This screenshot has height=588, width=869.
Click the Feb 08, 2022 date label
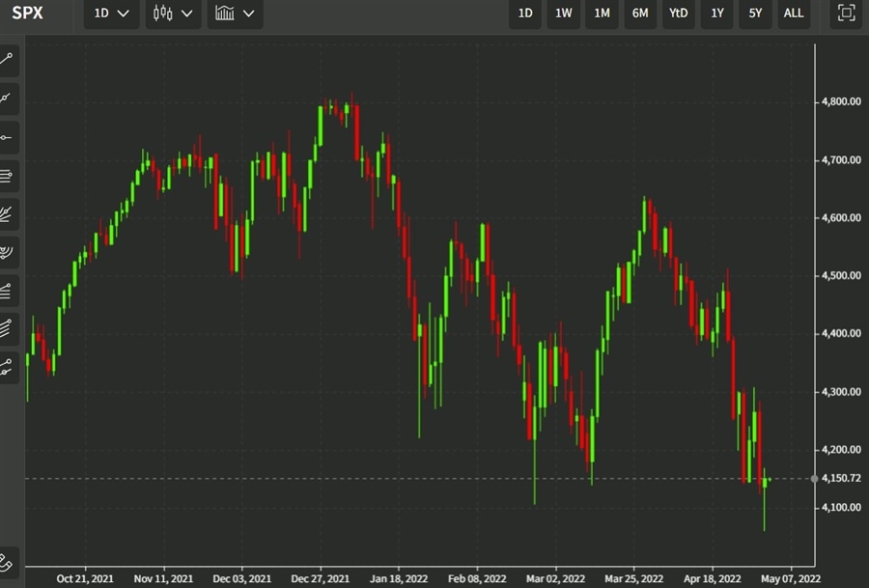coord(477,578)
